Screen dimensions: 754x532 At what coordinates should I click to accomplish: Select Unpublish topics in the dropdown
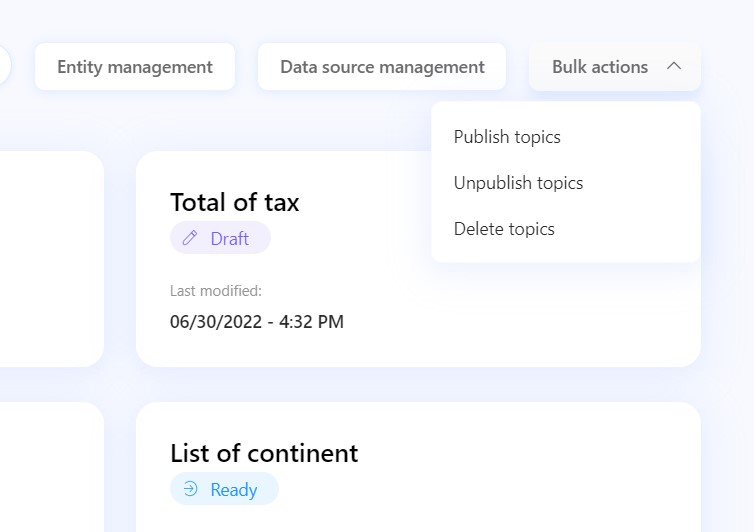[518, 183]
